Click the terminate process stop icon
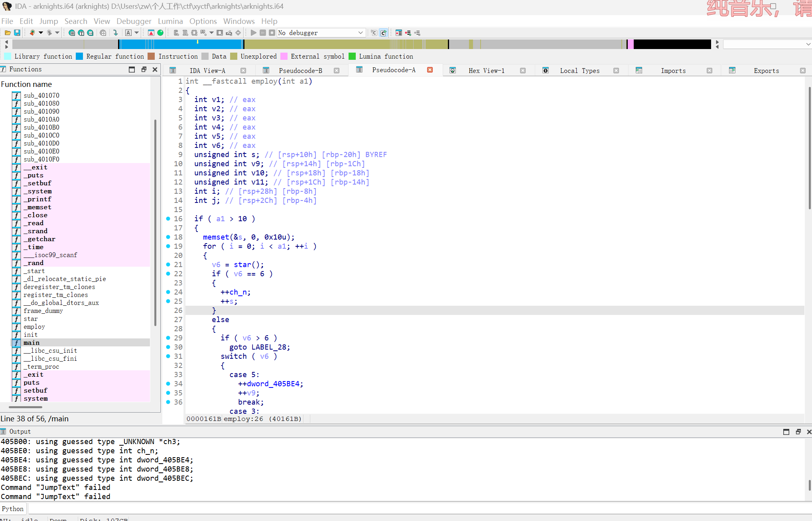 tap(272, 33)
